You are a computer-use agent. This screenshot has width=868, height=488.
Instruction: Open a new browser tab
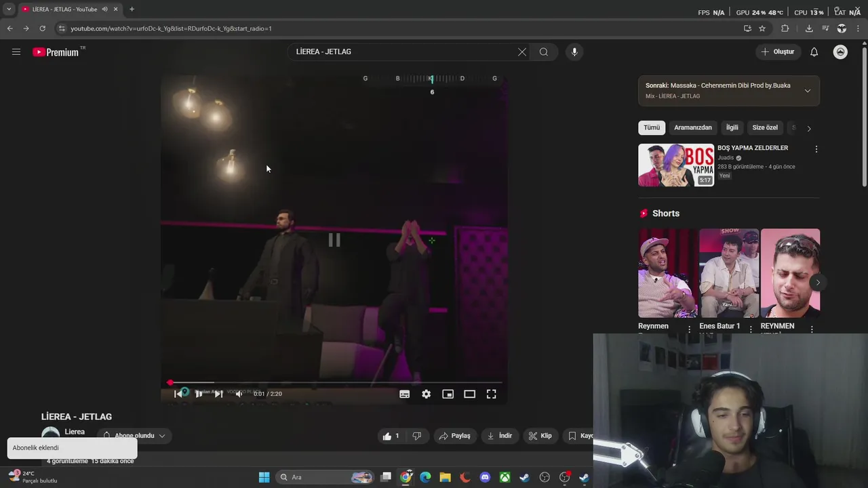[132, 9]
